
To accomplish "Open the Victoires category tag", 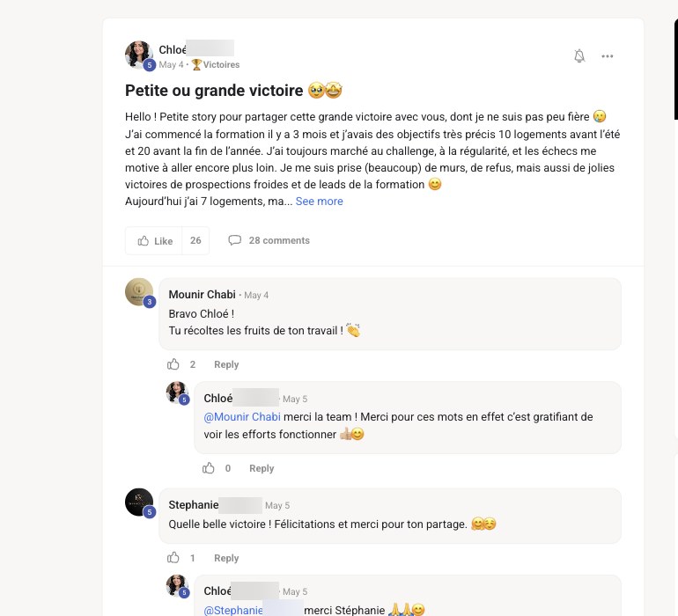I will pyautogui.click(x=216, y=64).
